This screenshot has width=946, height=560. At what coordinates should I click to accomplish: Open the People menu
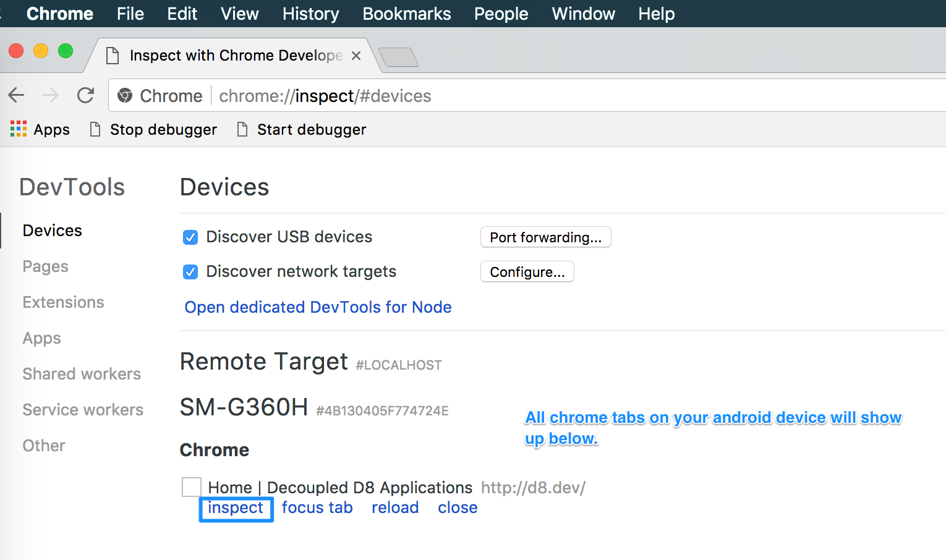coord(501,14)
